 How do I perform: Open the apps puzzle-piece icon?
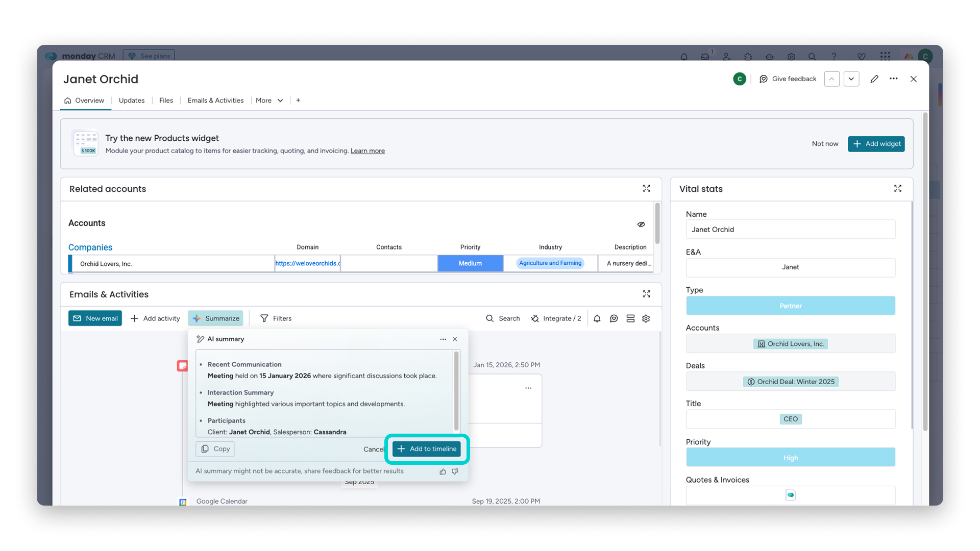click(748, 57)
